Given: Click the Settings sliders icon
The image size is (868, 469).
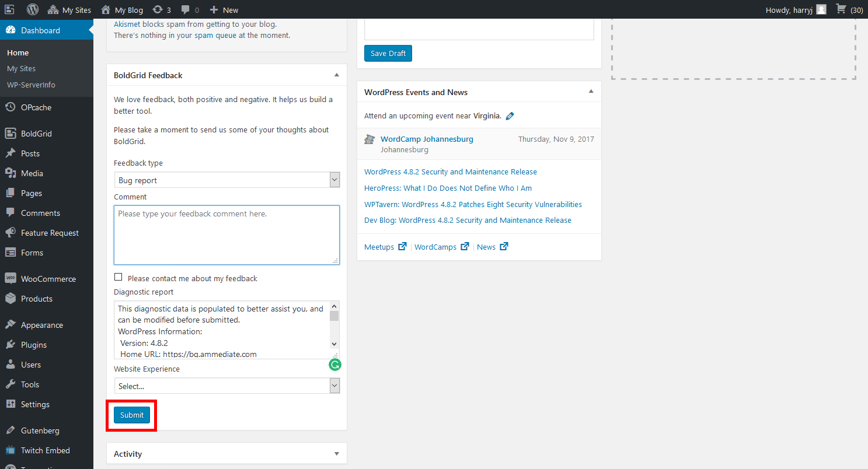Looking at the screenshot, I should 11,404.
